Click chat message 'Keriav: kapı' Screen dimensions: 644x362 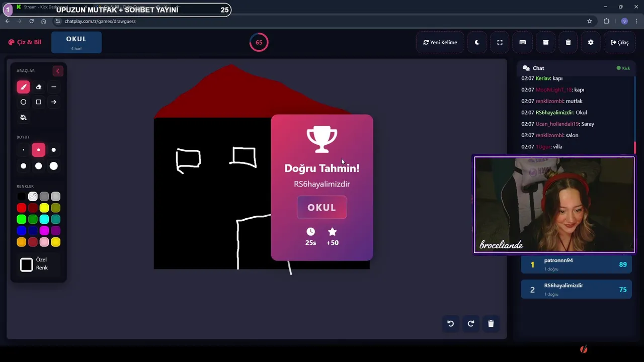click(x=542, y=78)
